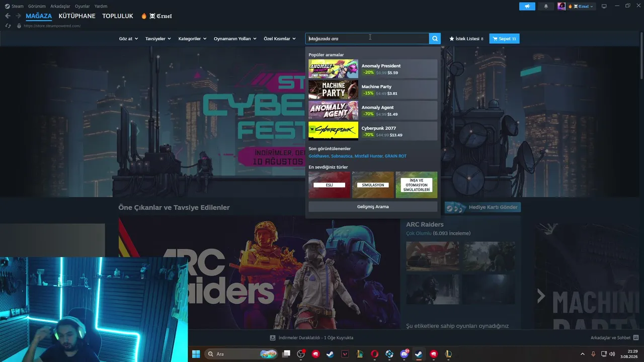Click the Windows taskbar Ara search box
644x362 pixels.
click(242, 354)
